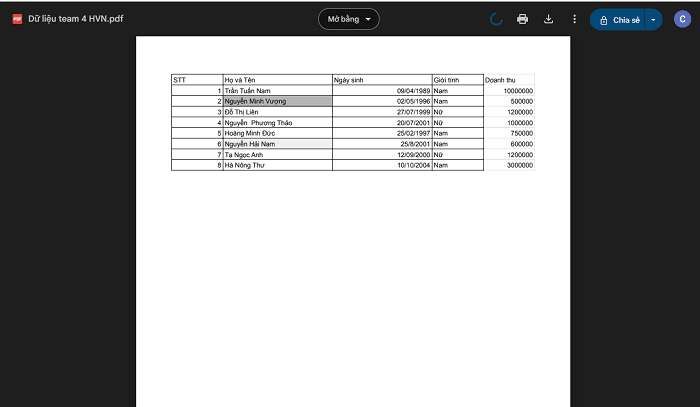Open the account avatar labeled C
700x407 pixels.
point(681,19)
